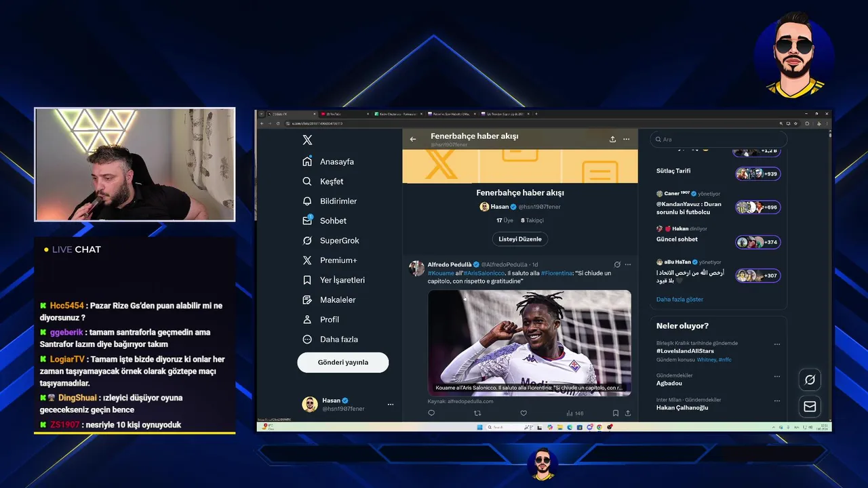
Task: Click the Listeyi Düzenle button
Action: pyautogui.click(x=520, y=239)
